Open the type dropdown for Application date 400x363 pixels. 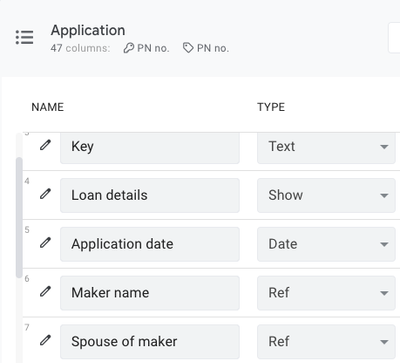point(326,244)
